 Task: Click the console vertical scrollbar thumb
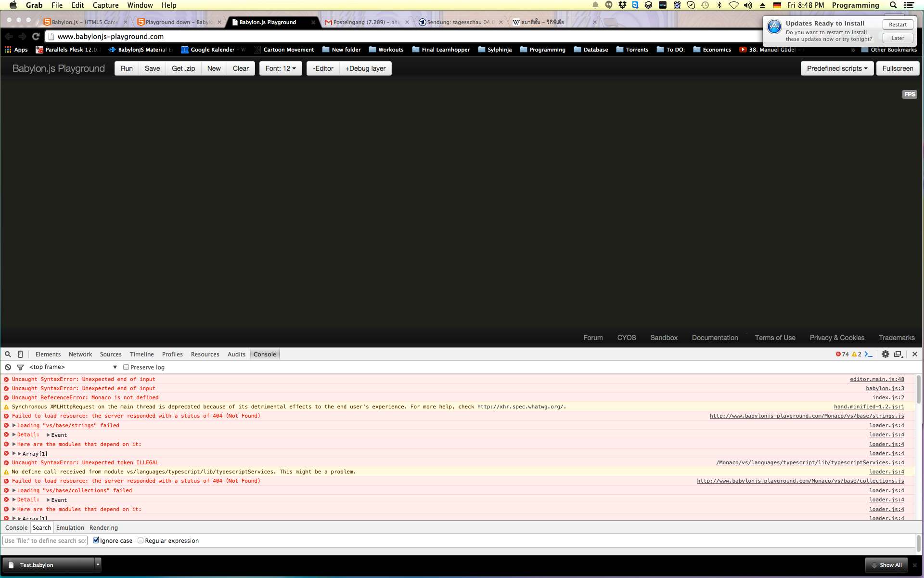pos(918,390)
